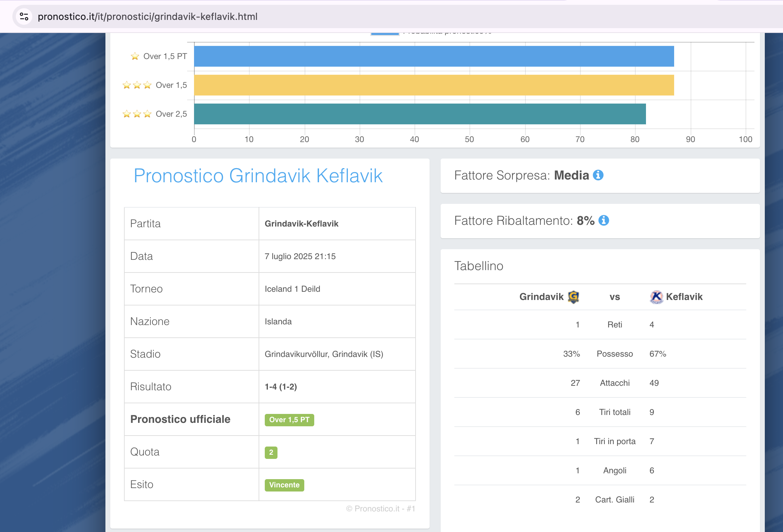The height and width of the screenshot is (532, 783).
Task: Click the Keflavik team name in Tabellino
Action: pyautogui.click(x=684, y=297)
